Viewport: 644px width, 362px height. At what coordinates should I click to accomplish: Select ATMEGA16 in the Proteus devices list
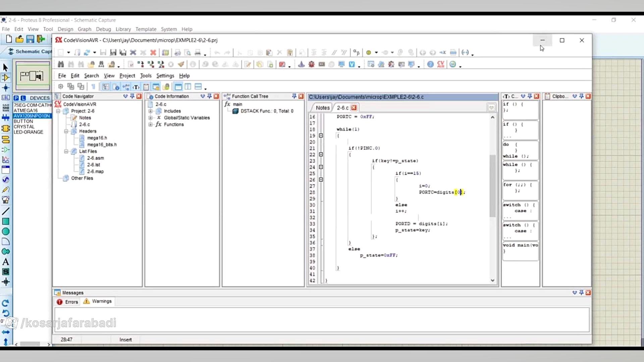point(26,111)
